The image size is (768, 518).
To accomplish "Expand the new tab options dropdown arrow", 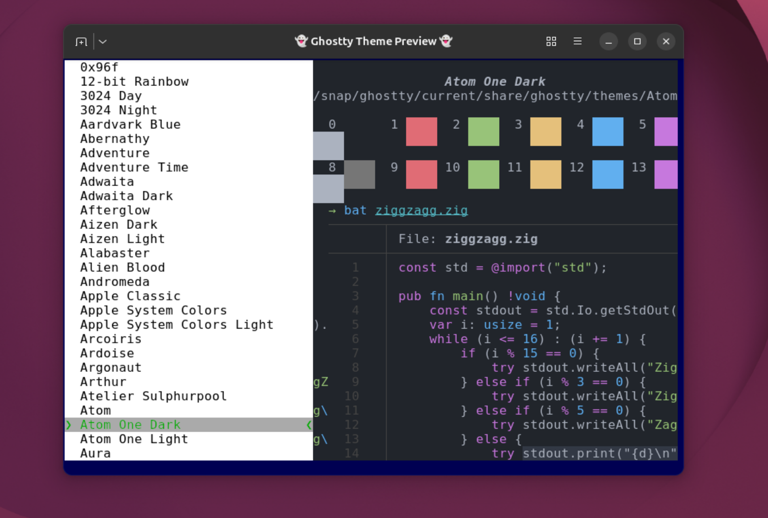I will pyautogui.click(x=102, y=42).
